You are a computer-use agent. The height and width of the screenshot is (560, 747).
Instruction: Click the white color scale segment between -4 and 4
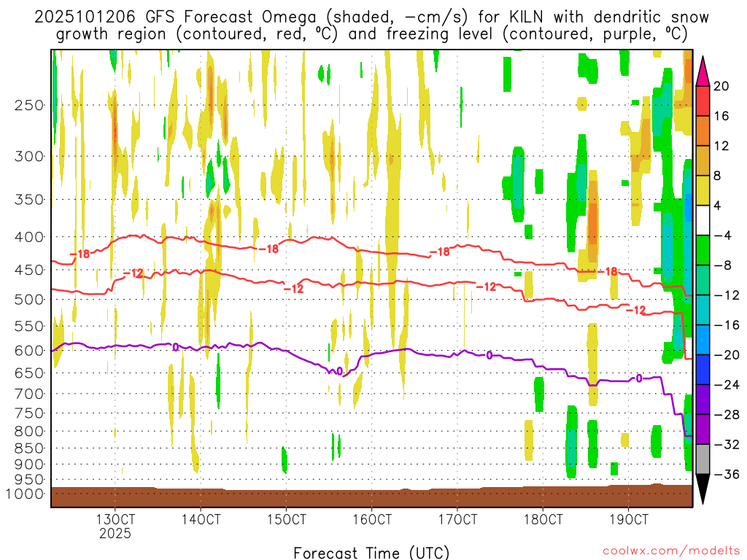coord(703,220)
